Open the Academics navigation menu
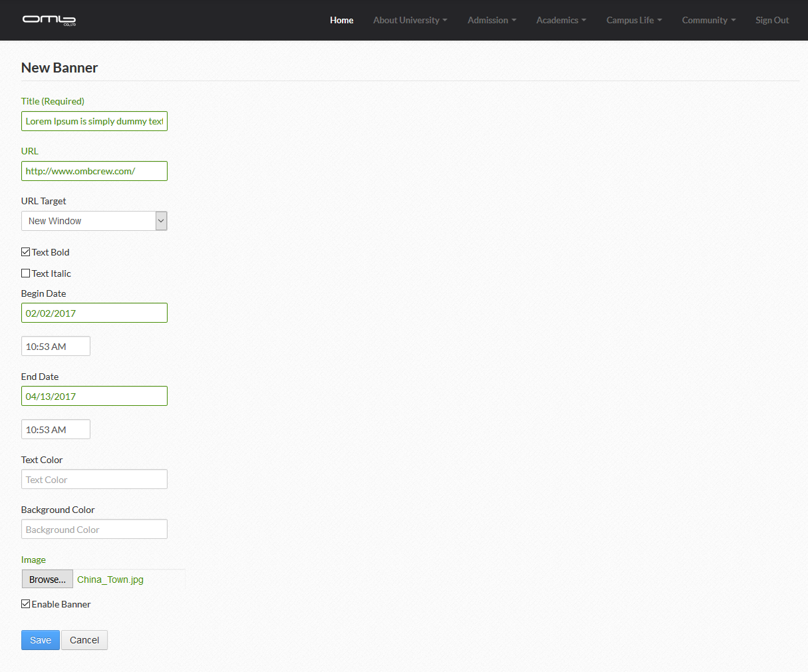 click(x=561, y=20)
